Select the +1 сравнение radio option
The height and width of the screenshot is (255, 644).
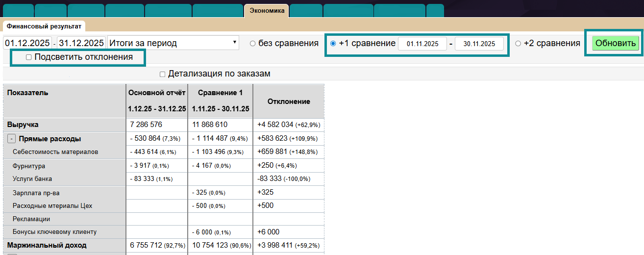tap(333, 43)
